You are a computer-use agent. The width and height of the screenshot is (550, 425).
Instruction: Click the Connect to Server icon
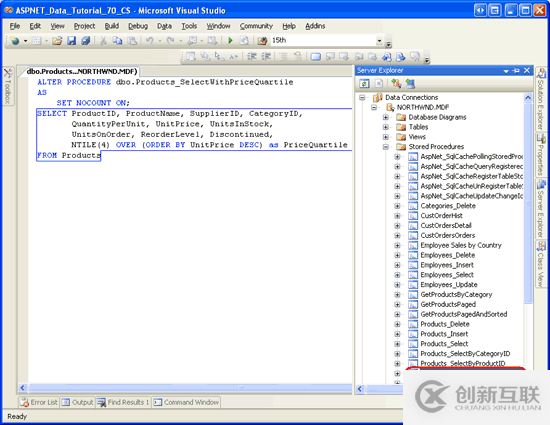410,83
